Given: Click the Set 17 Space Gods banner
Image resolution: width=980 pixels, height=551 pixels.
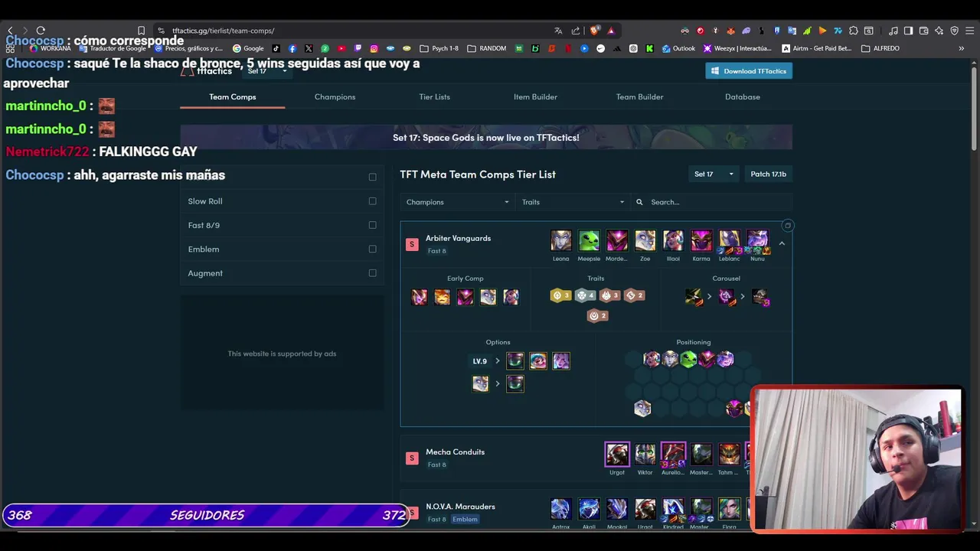Looking at the screenshot, I should coord(486,137).
